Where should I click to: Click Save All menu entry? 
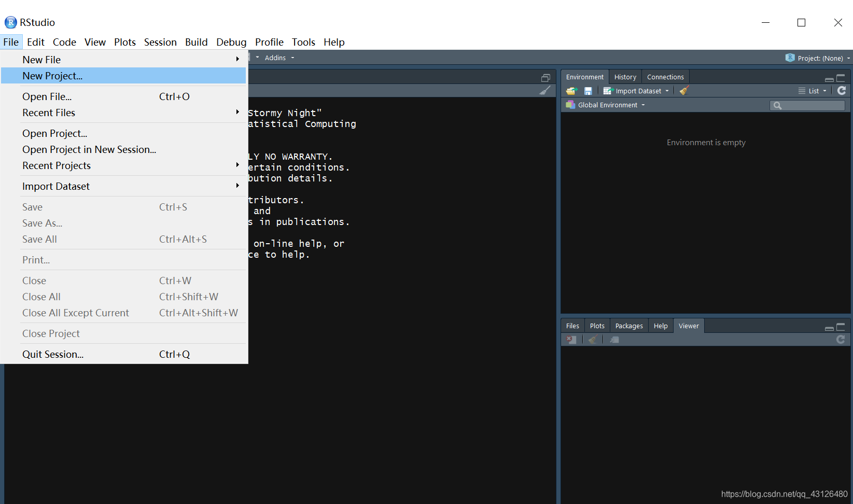123,239
